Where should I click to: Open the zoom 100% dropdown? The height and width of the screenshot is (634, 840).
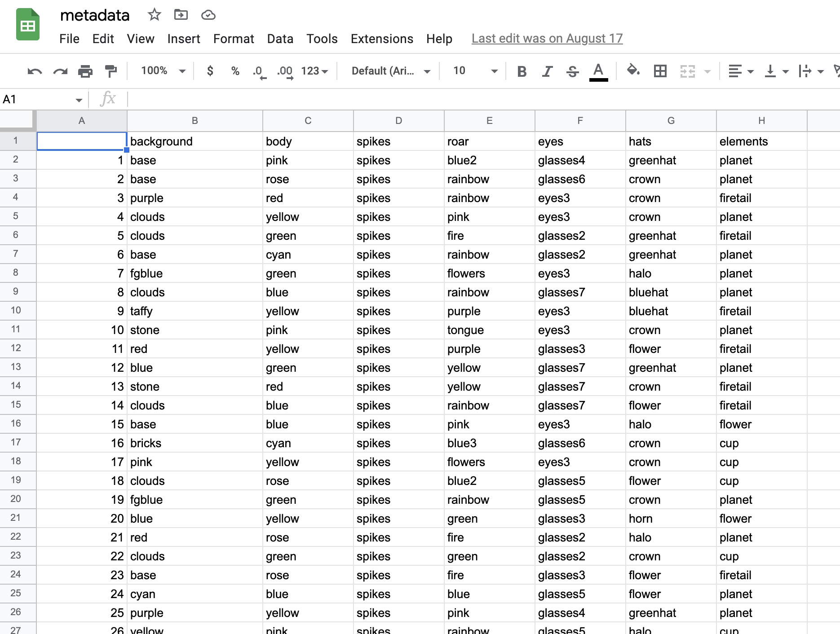click(x=163, y=70)
